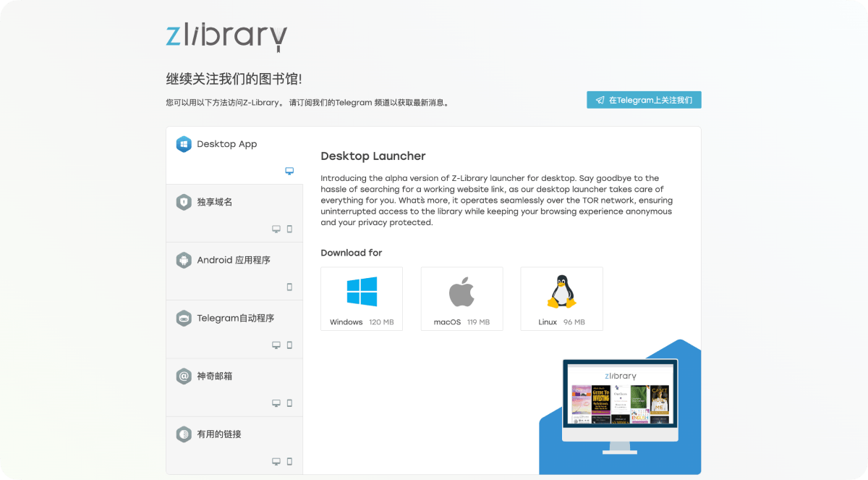Click phone icon in Telegram自动程序 row
868x480 pixels.
pos(289,345)
